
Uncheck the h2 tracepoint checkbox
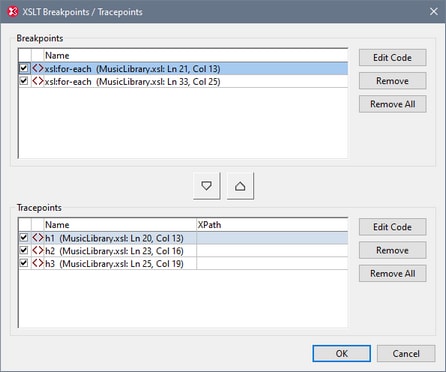point(24,250)
